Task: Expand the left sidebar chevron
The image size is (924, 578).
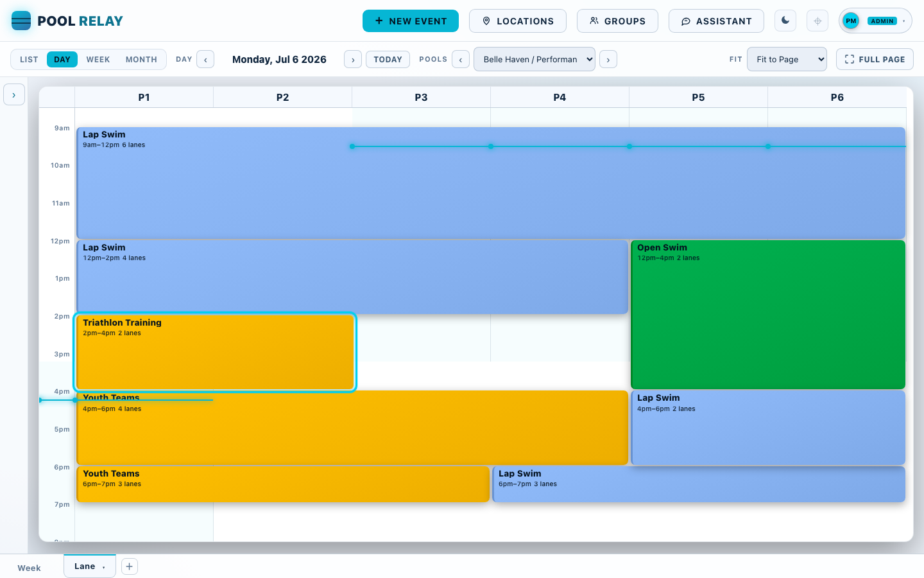Action: click(14, 94)
